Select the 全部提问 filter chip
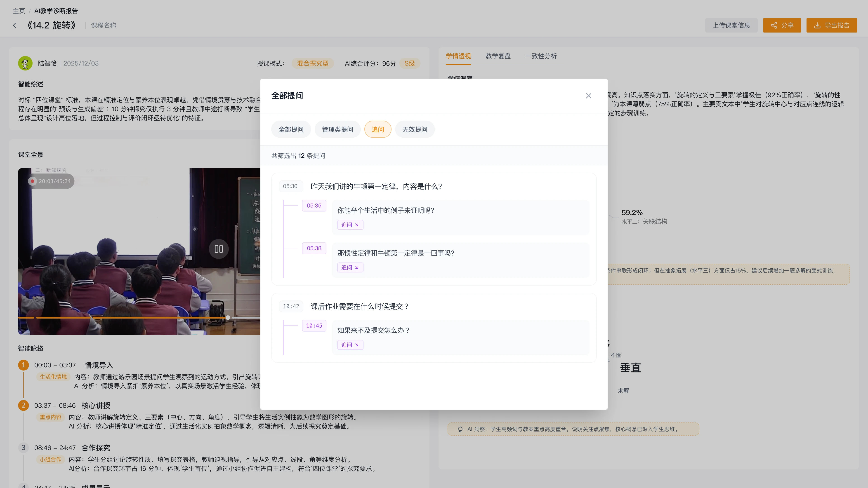 pos(291,129)
